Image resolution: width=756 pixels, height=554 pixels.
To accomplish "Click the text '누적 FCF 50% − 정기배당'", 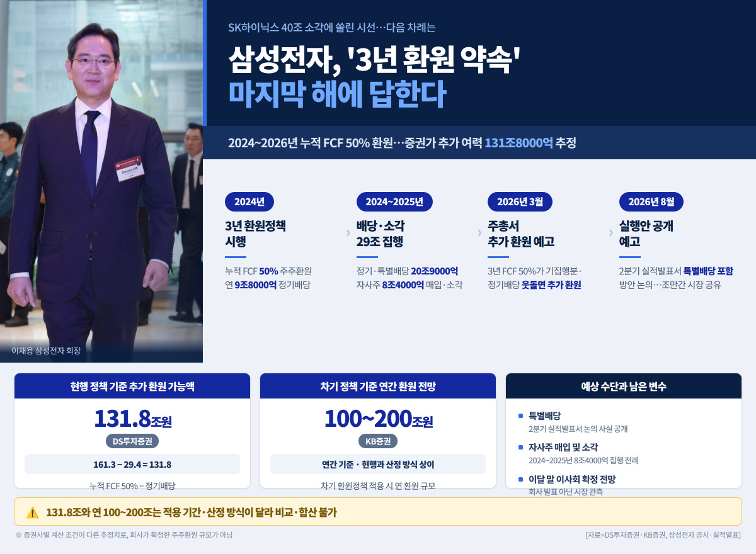I will pos(132,485).
